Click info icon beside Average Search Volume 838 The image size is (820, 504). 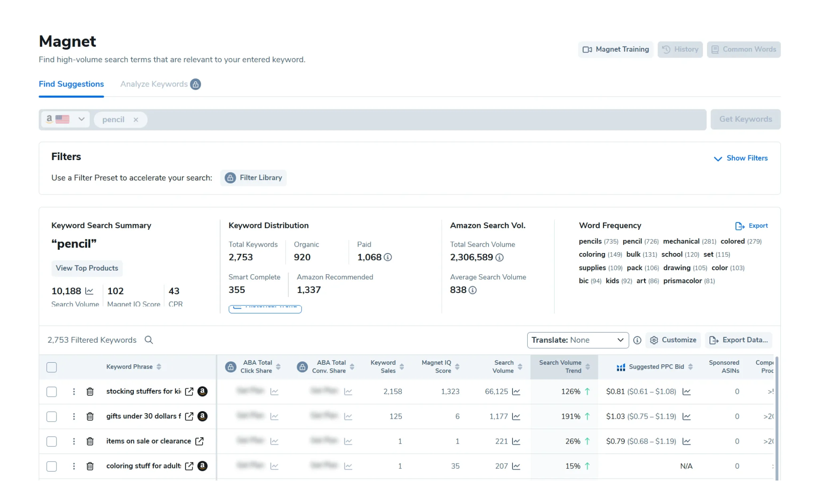(x=472, y=290)
